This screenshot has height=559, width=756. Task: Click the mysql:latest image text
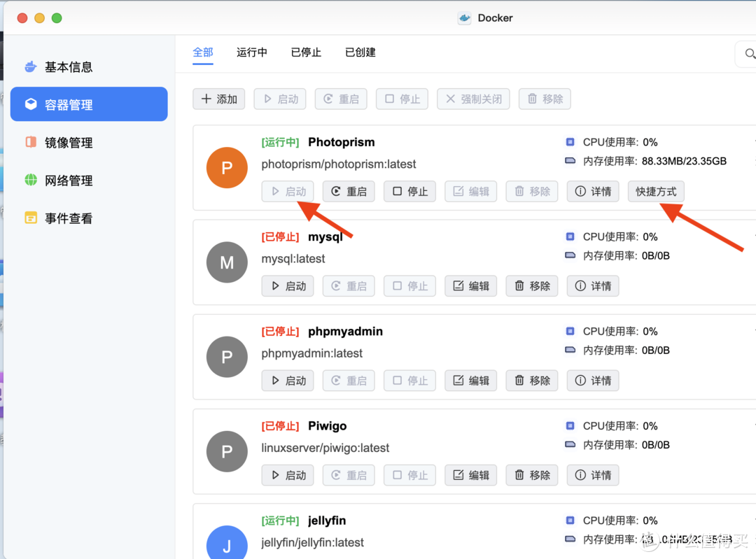[293, 259]
